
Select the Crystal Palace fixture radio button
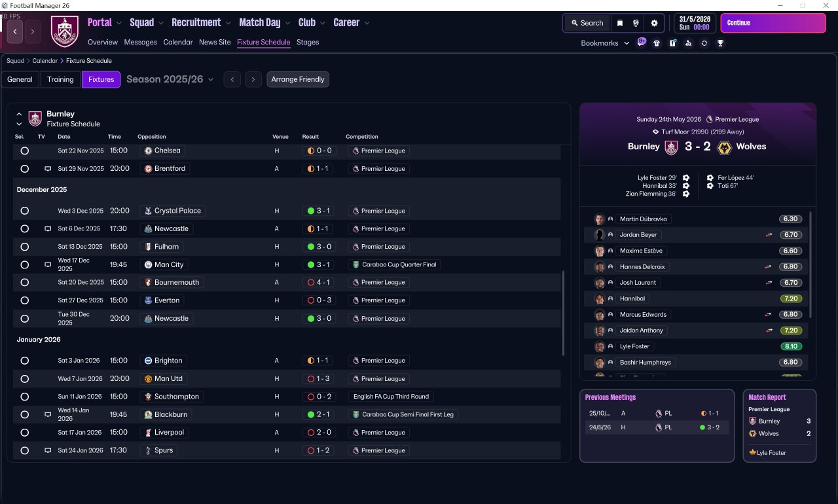pyautogui.click(x=24, y=211)
